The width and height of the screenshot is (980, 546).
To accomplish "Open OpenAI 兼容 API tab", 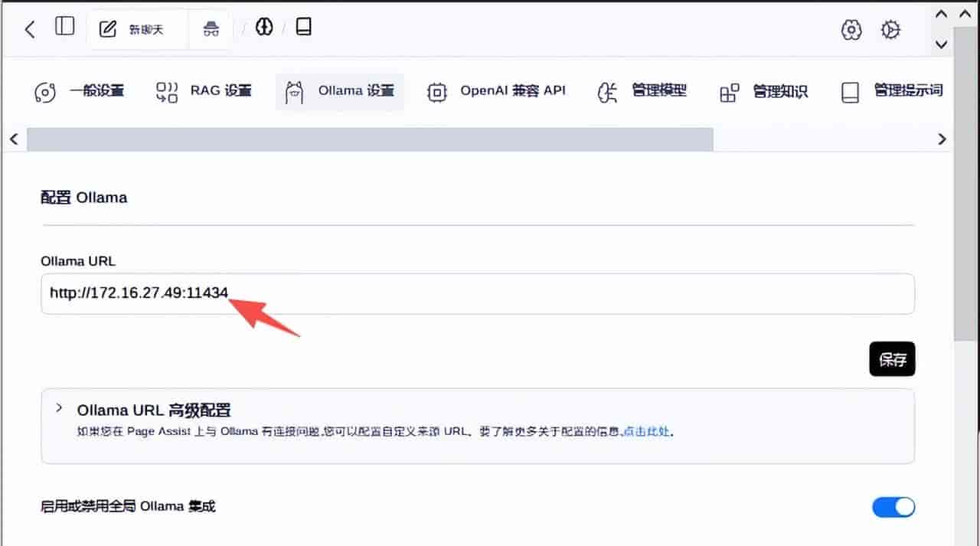I will 497,92.
